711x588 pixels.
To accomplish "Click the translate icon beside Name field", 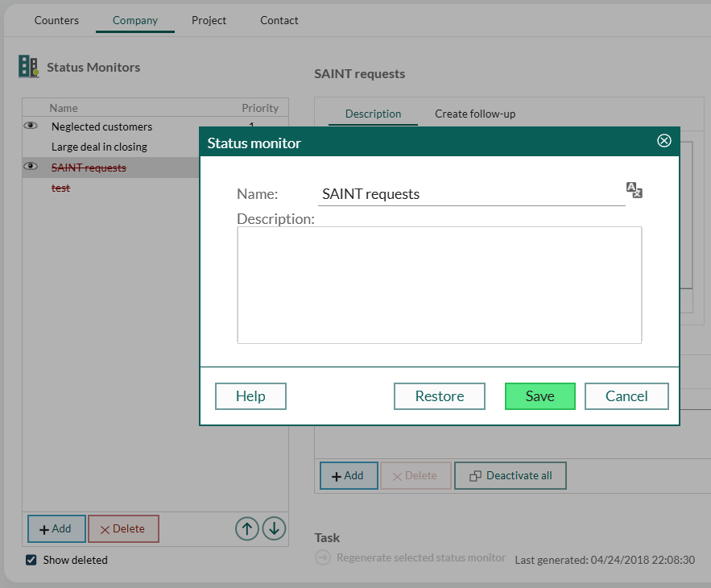I will (x=635, y=190).
